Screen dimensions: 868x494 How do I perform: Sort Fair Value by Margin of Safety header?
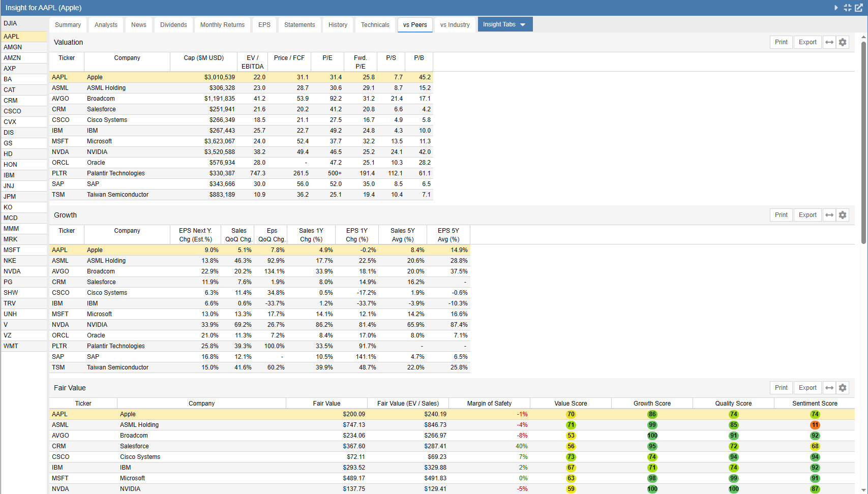pos(489,404)
